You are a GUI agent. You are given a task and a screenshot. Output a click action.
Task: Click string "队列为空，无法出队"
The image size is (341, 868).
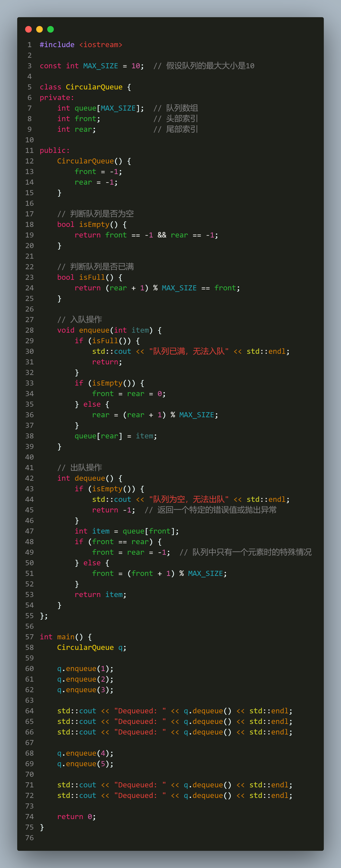click(189, 500)
